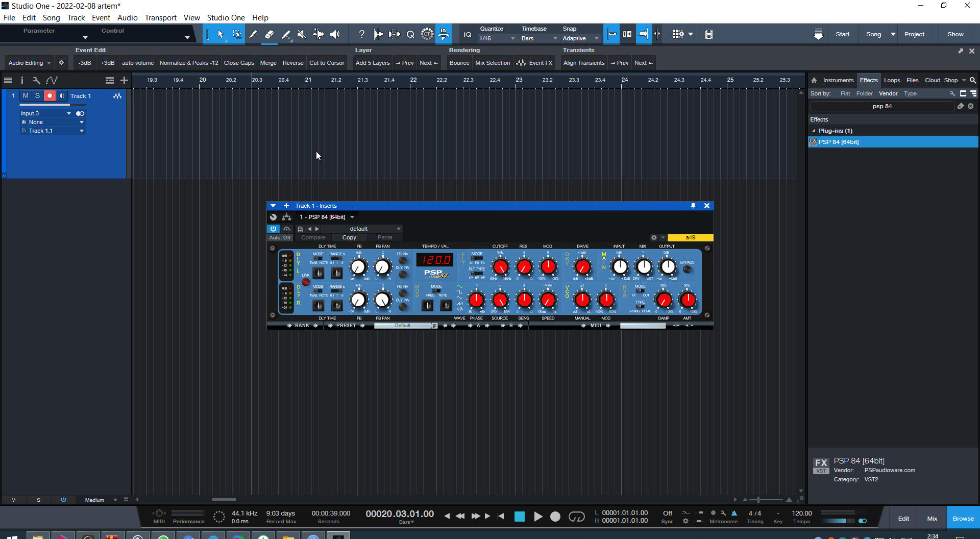Toggle loop mode in the transport
Viewport: 980px width, 539px height.
pyautogui.click(x=577, y=517)
